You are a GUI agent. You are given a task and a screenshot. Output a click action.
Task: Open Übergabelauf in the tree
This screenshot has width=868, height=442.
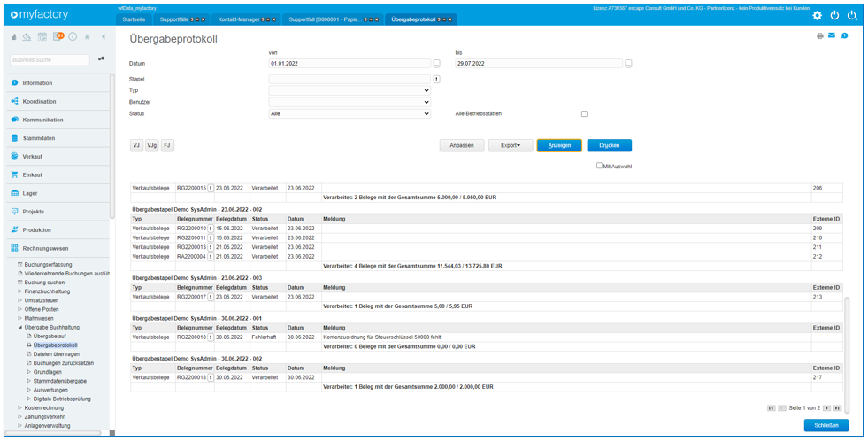coord(49,337)
